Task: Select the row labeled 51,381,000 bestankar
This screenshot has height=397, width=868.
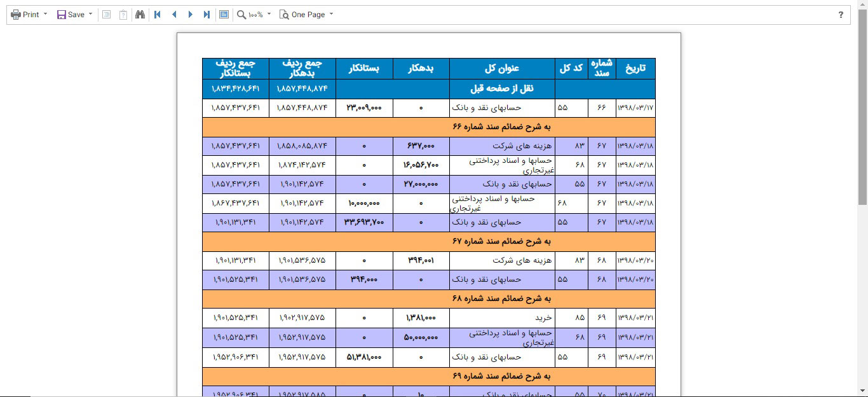Action: 364,358
